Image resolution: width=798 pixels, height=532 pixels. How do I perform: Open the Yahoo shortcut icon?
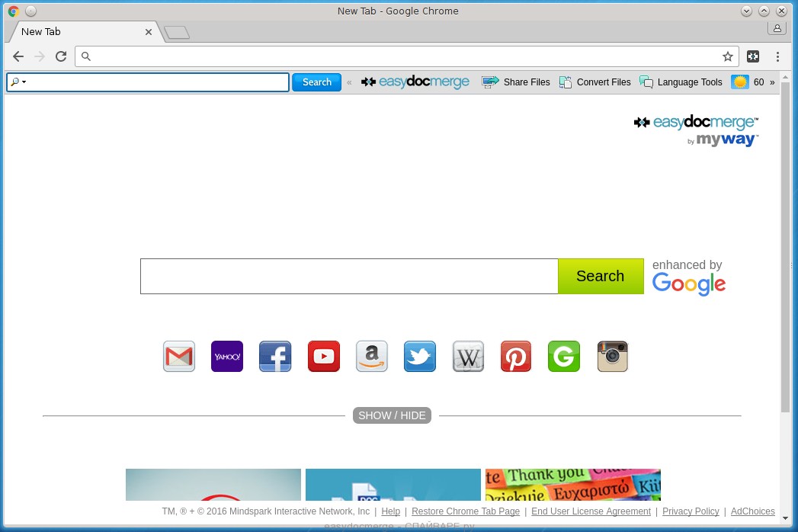coord(226,356)
